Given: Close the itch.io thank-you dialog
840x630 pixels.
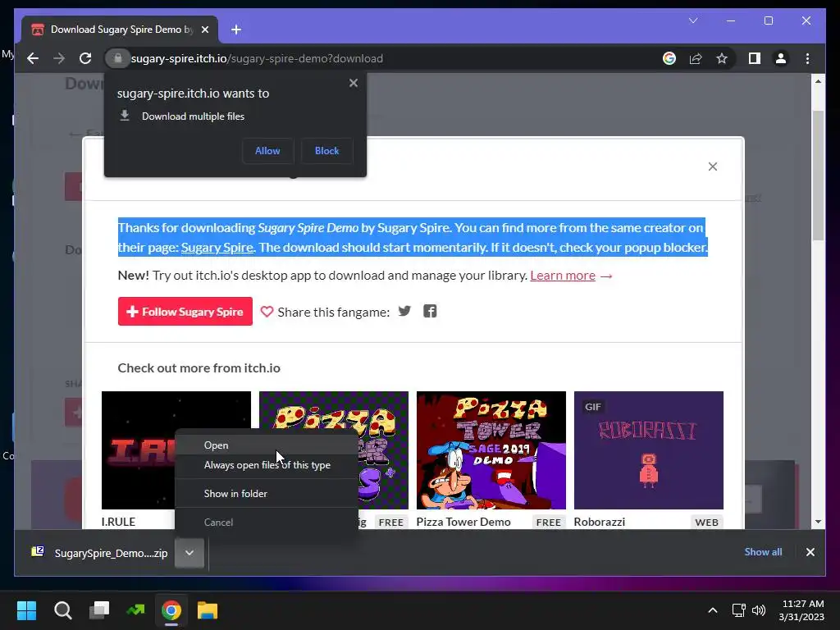Looking at the screenshot, I should pyautogui.click(x=713, y=167).
